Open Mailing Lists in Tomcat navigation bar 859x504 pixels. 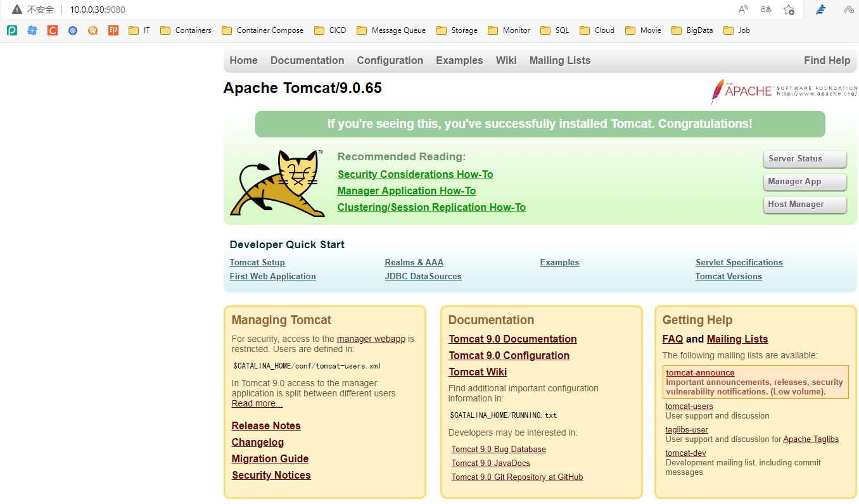[560, 60]
